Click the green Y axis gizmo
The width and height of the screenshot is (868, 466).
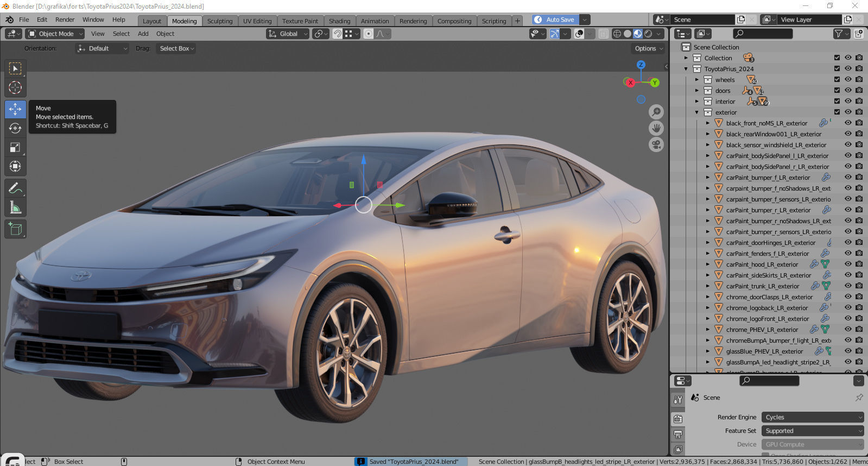(x=655, y=83)
